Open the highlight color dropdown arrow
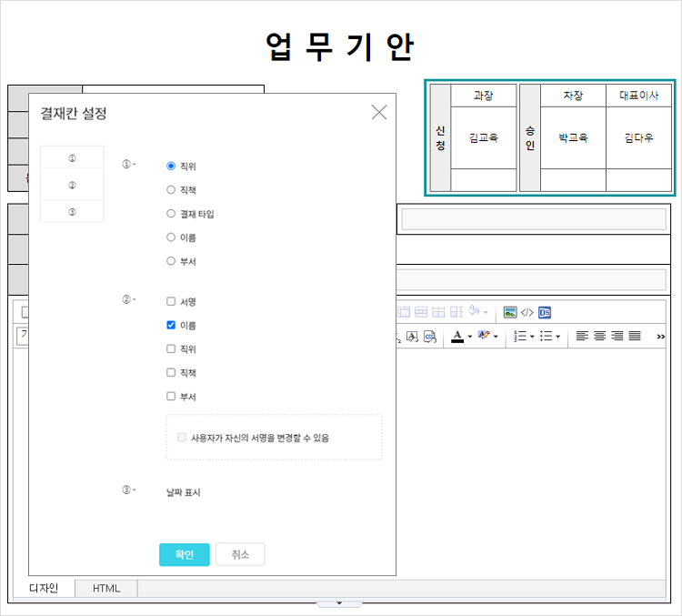The width and height of the screenshot is (682, 616). pos(496,337)
